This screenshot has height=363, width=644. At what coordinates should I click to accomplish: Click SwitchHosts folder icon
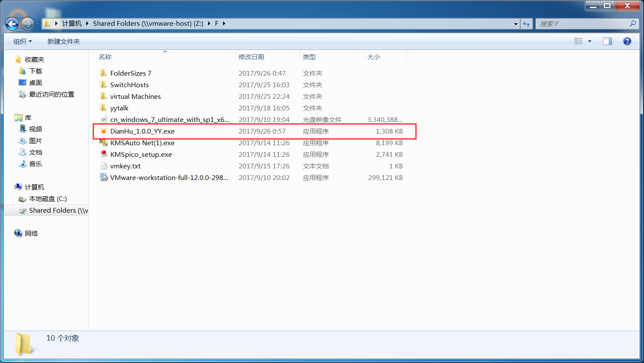click(x=103, y=84)
